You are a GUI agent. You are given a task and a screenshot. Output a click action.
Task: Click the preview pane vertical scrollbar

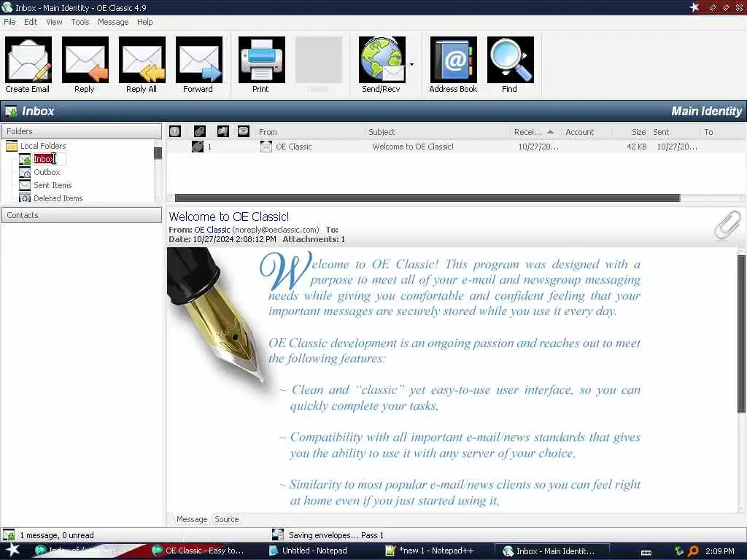click(x=741, y=333)
